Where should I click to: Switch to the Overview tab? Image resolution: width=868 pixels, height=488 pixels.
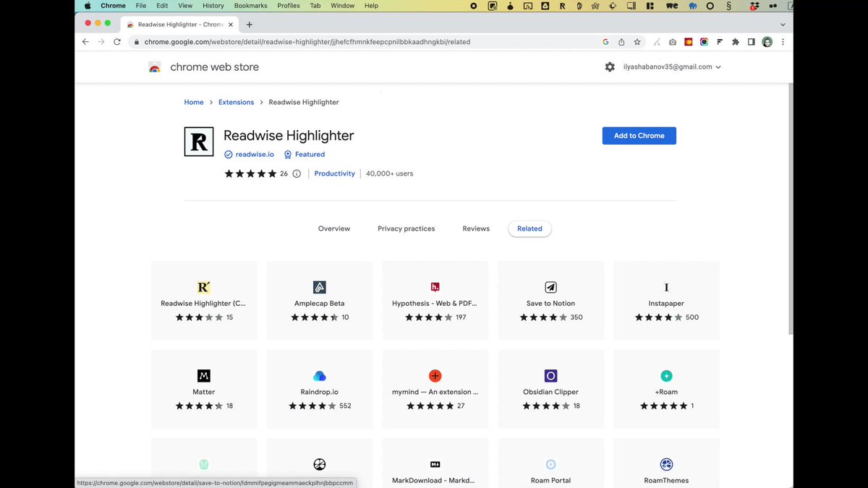(334, 228)
